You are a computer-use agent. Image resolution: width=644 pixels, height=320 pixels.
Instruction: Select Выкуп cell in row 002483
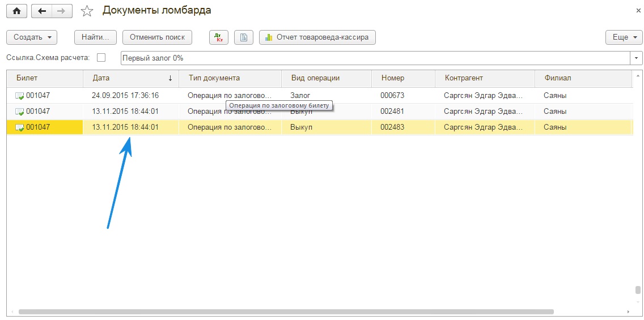(x=327, y=127)
